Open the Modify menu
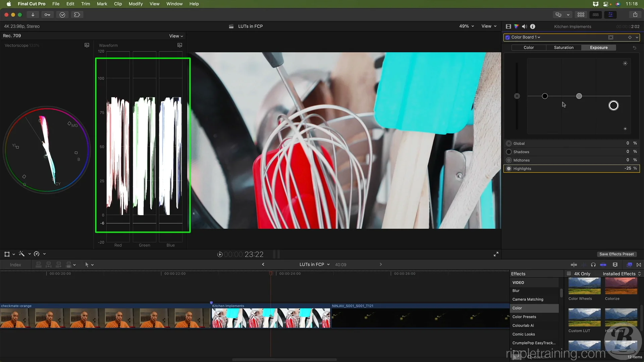644x362 pixels. 136,4
